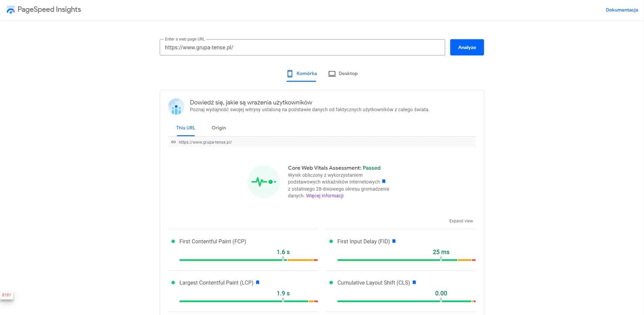This screenshot has height=315, width=644.
Task: Click the green Core Web Vitals pulse icon
Action: pos(264,182)
